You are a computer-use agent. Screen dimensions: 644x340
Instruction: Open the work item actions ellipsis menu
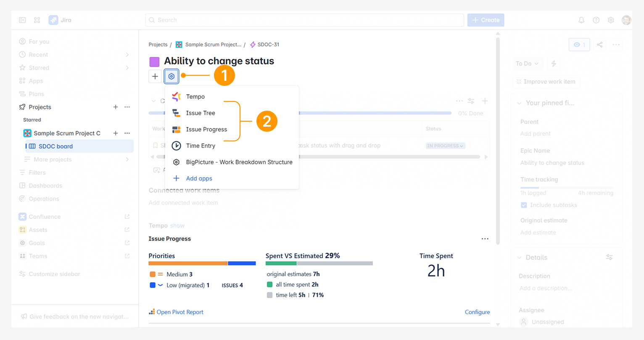616,45
